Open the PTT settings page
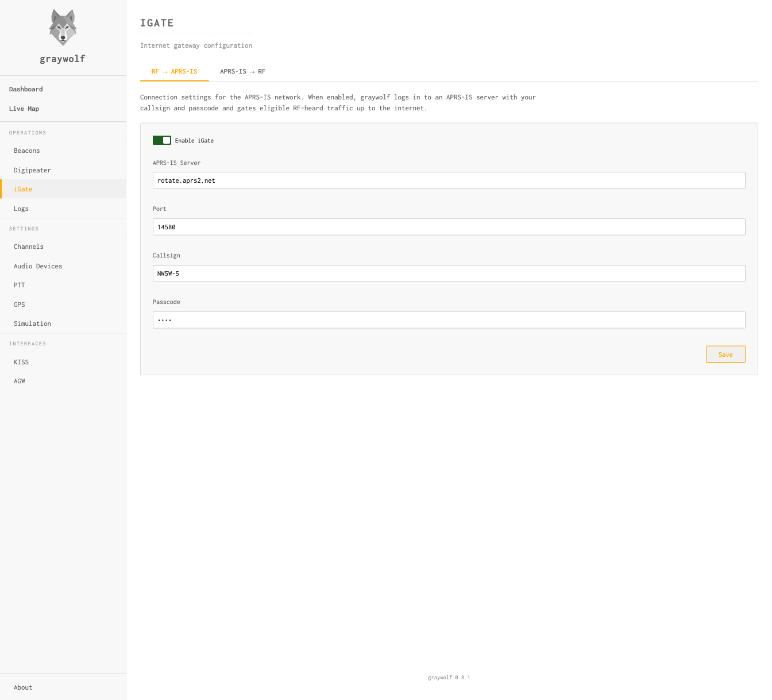Image resolution: width=772 pixels, height=700 pixels. [20, 285]
